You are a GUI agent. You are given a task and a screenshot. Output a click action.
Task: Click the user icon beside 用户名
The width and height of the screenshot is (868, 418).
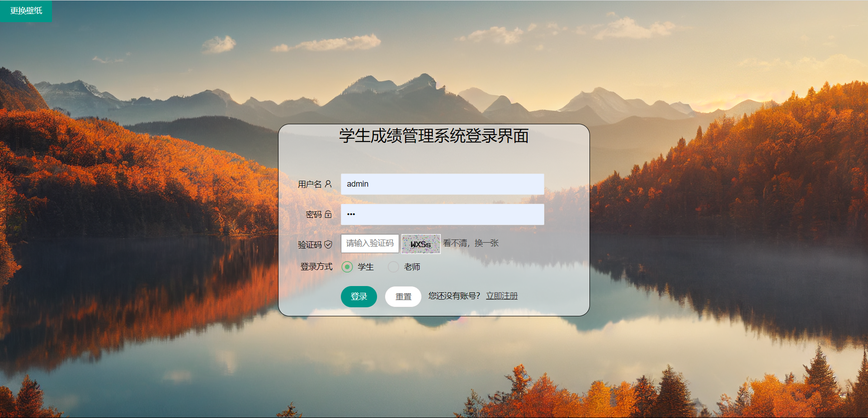point(328,184)
